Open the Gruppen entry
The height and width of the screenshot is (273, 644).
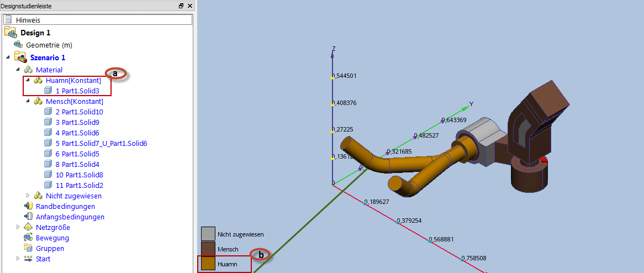pos(50,248)
